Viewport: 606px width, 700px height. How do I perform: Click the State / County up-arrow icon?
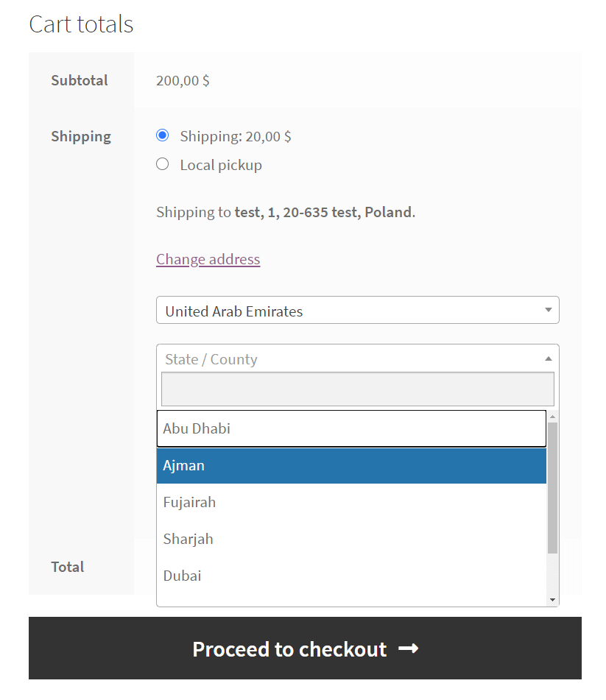(x=549, y=358)
